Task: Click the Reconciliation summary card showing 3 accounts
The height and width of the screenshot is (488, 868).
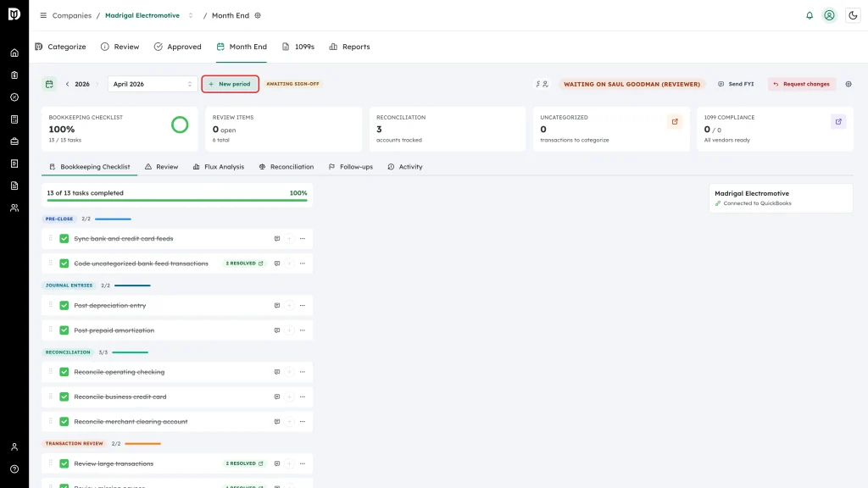Action: pos(448,129)
